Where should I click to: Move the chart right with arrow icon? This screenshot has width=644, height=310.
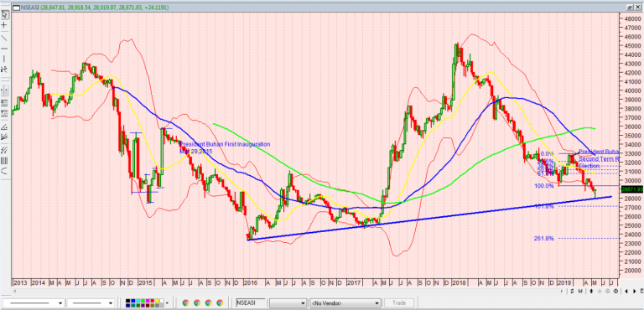pyautogui.click(x=635, y=291)
